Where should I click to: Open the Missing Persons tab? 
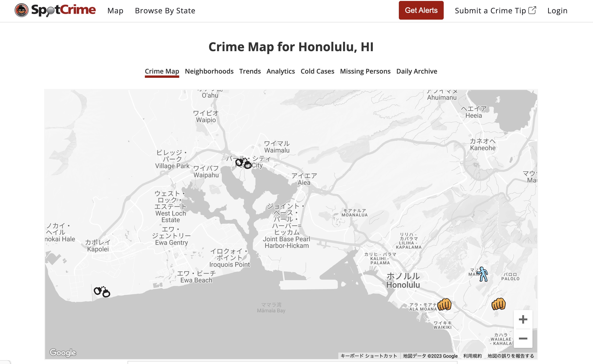pos(365,71)
